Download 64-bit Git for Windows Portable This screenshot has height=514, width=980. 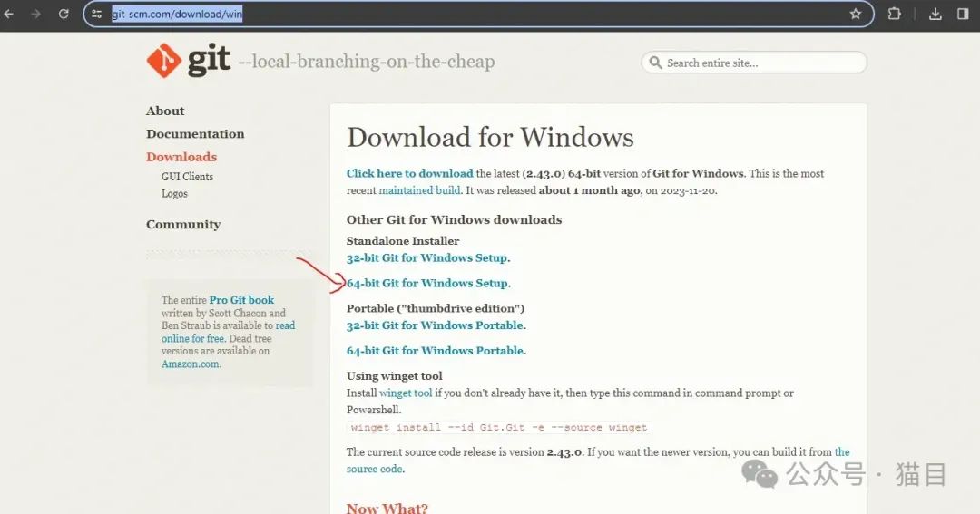point(436,351)
